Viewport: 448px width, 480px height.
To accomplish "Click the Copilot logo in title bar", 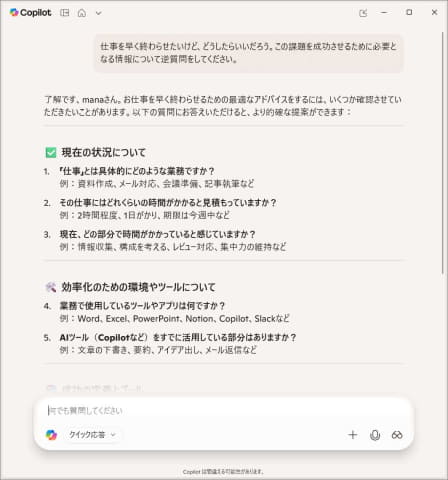I will [30, 13].
